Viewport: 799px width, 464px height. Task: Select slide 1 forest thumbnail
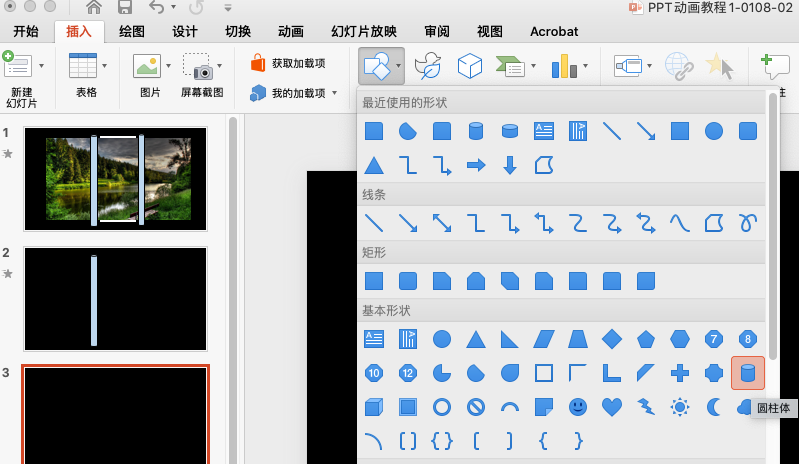point(116,179)
